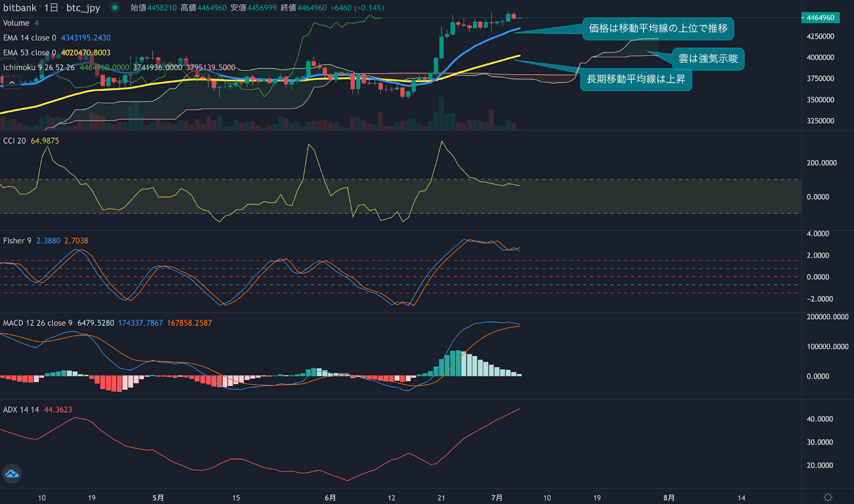Click the Fisher 9 indicator label
This screenshot has height=504, width=854.
(17, 241)
